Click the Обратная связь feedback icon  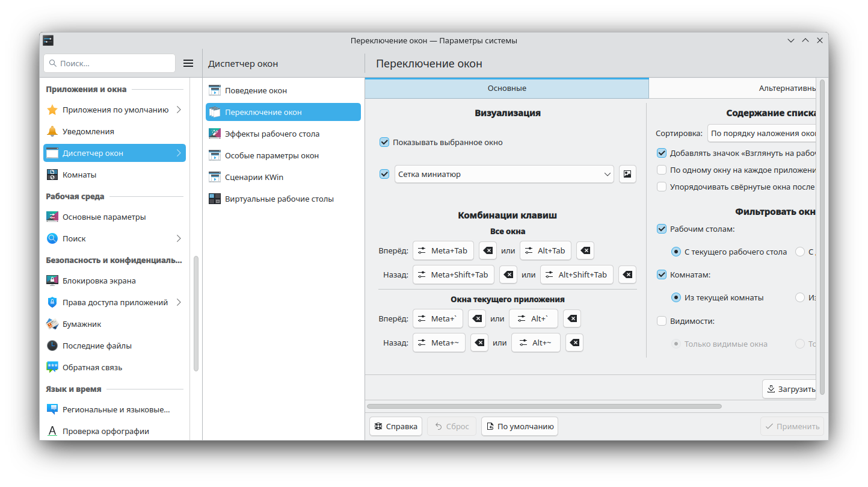52,367
